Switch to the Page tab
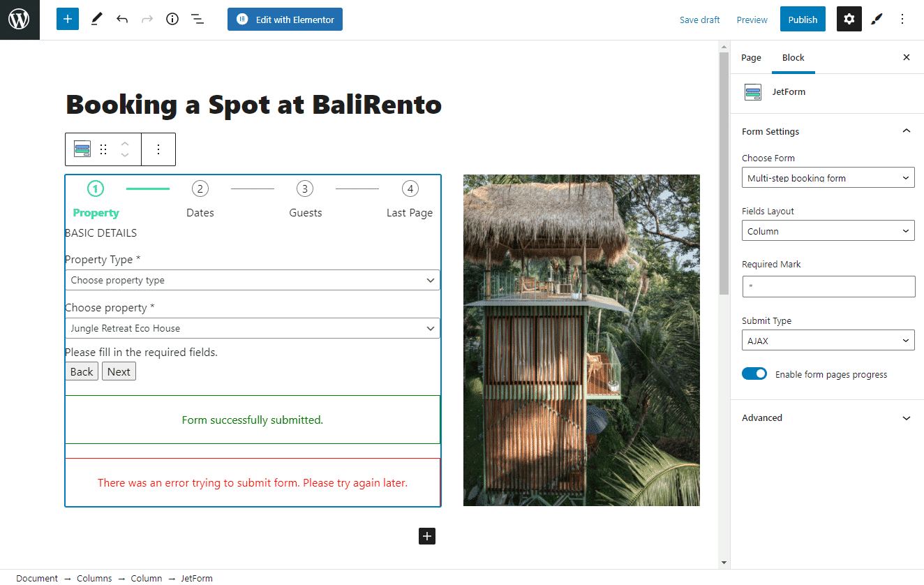 tap(751, 58)
